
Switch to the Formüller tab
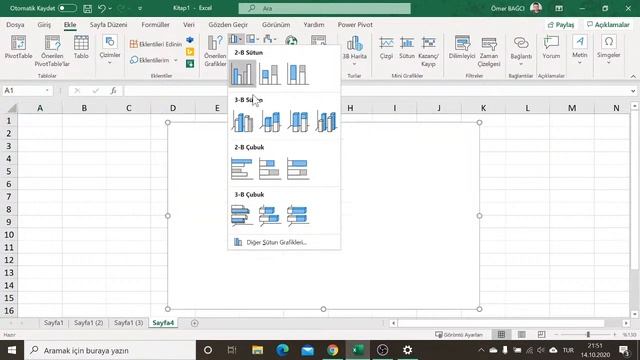pos(156,24)
